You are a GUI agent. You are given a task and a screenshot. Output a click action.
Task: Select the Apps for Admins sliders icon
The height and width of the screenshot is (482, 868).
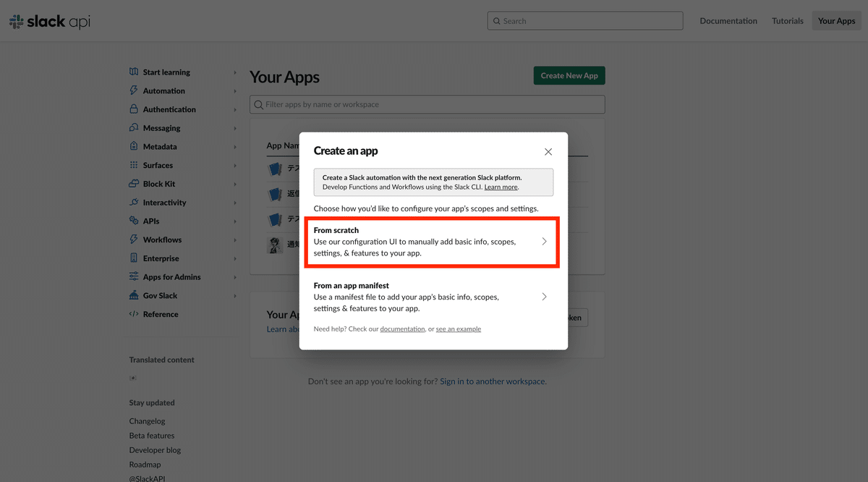point(134,276)
